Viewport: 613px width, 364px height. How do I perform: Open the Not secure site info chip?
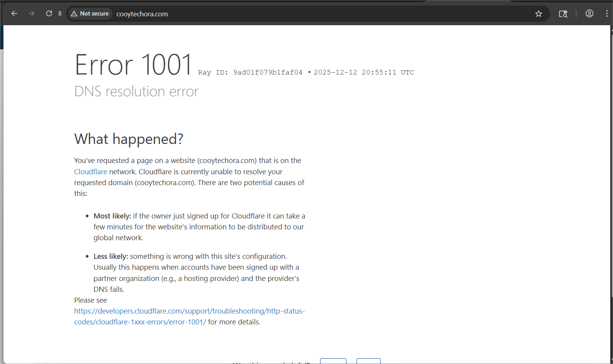90,14
